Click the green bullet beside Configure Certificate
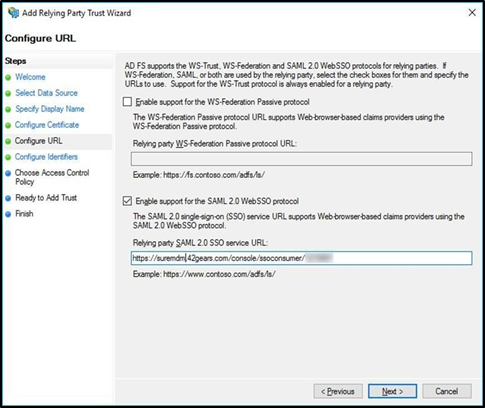Screen dimensions: 485x408 click(8, 126)
